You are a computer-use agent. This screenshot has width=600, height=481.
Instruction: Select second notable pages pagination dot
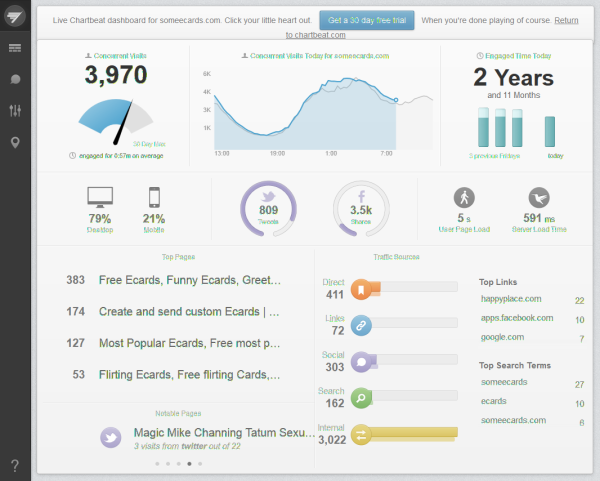(168, 464)
